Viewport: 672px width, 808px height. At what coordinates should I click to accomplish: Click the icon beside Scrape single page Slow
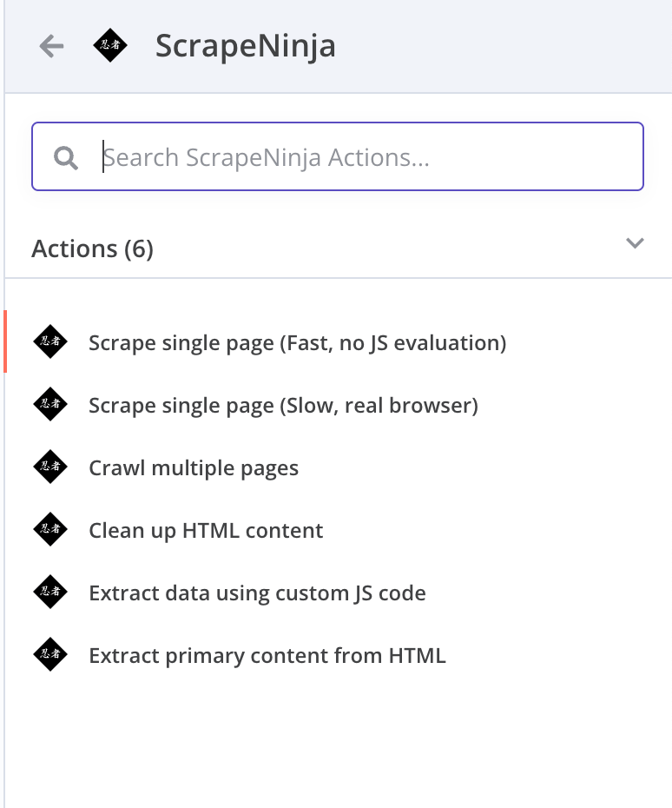tap(50, 405)
